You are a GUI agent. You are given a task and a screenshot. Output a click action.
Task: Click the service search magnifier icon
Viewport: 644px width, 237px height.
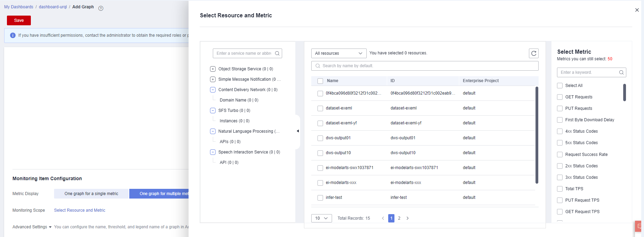[x=277, y=53]
